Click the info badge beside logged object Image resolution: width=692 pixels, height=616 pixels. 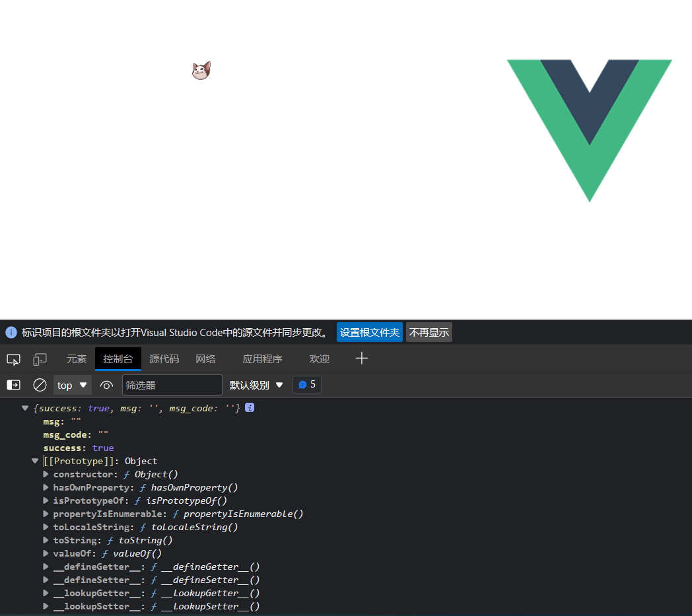click(x=250, y=408)
